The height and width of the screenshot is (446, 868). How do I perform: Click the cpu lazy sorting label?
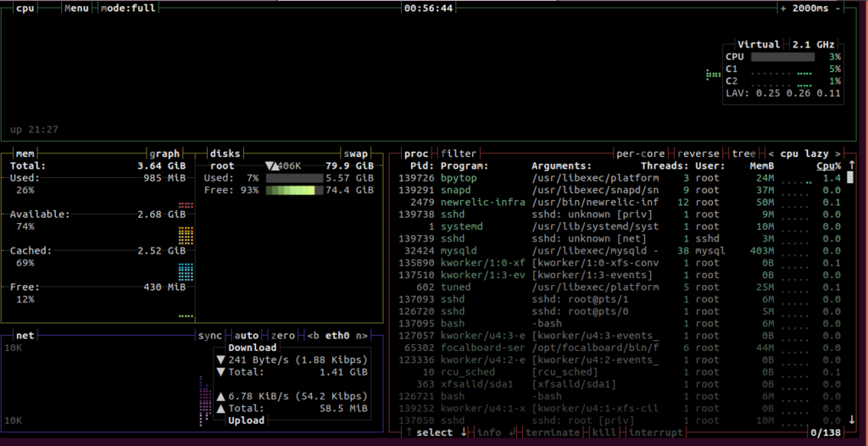click(x=804, y=153)
